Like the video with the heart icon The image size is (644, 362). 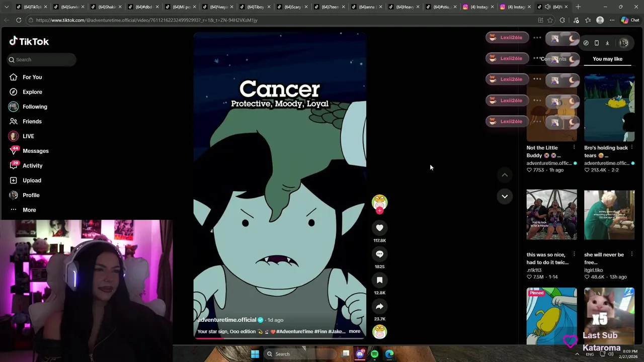(x=379, y=228)
